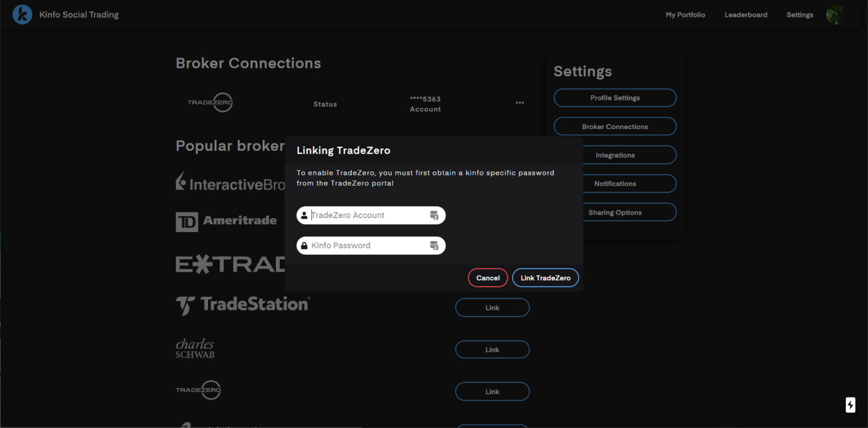The height and width of the screenshot is (428, 868).
Task: Click the lock icon in the Kinfo Password field
Action: (x=305, y=245)
